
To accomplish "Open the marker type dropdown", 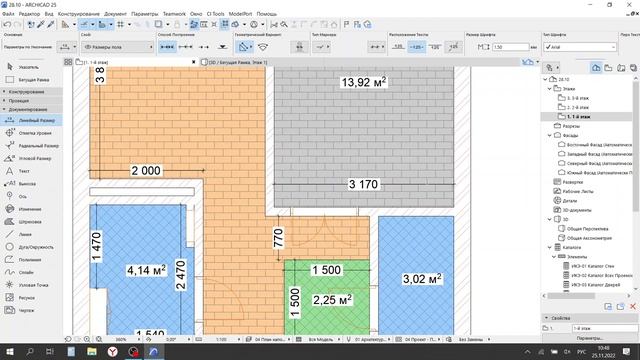I will click(x=322, y=47).
